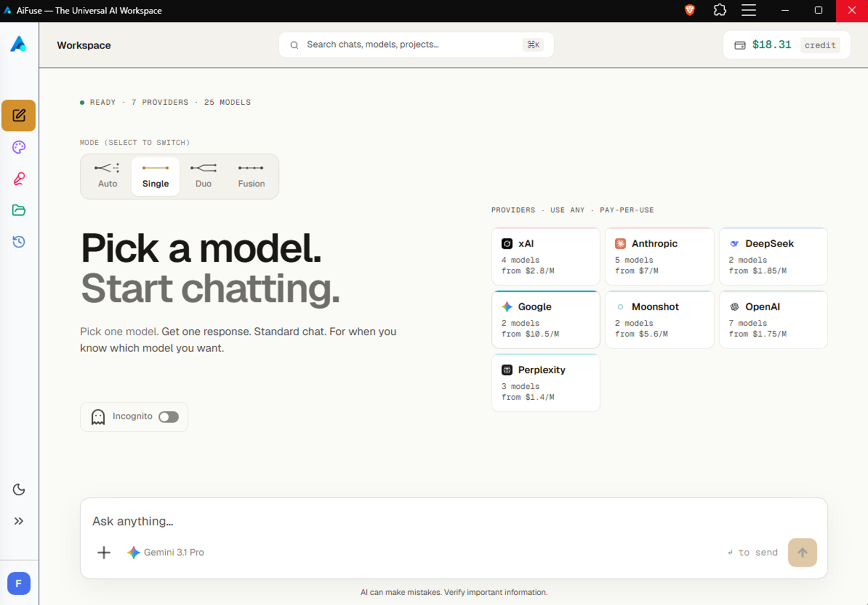Open the palette icon in the sidebar

pos(19,147)
